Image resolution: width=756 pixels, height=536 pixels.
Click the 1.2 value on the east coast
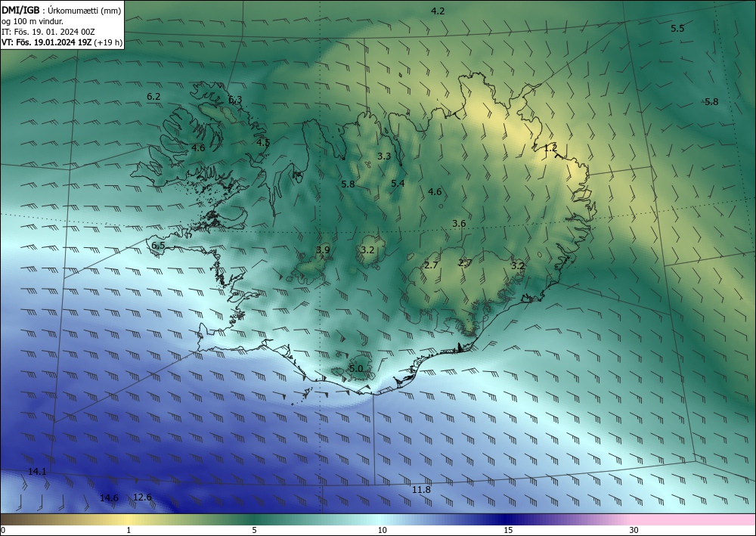point(550,148)
